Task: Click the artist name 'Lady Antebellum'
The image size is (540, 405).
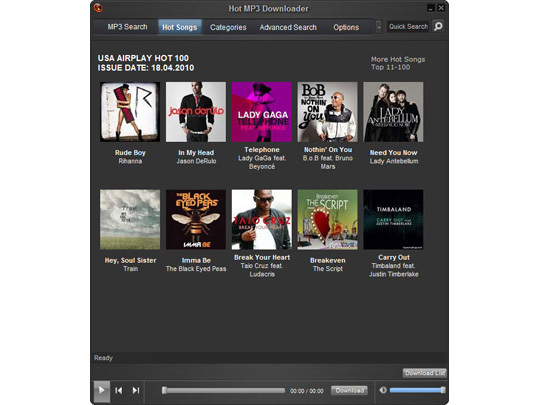Action: pyautogui.click(x=394, y=161)
